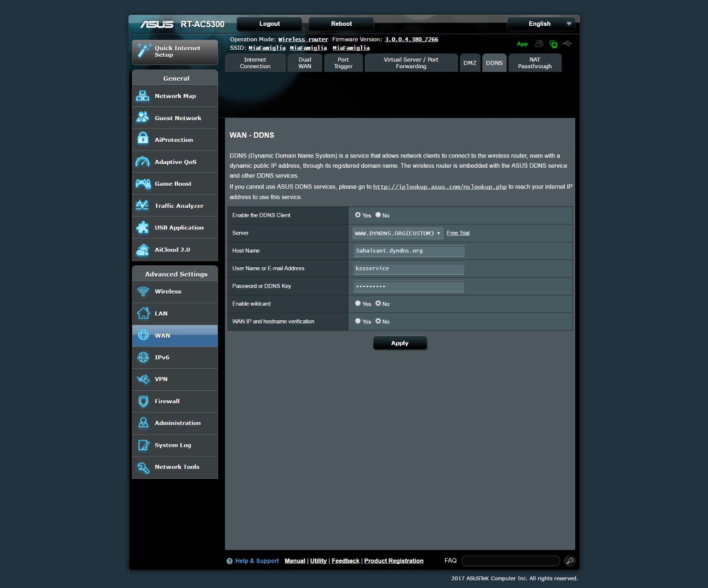This screenshot has height=588, width=708.
Task: Open the Virtual Server / Port Forwarding tab
Action: pyautogui.click(x=411, y=63)
